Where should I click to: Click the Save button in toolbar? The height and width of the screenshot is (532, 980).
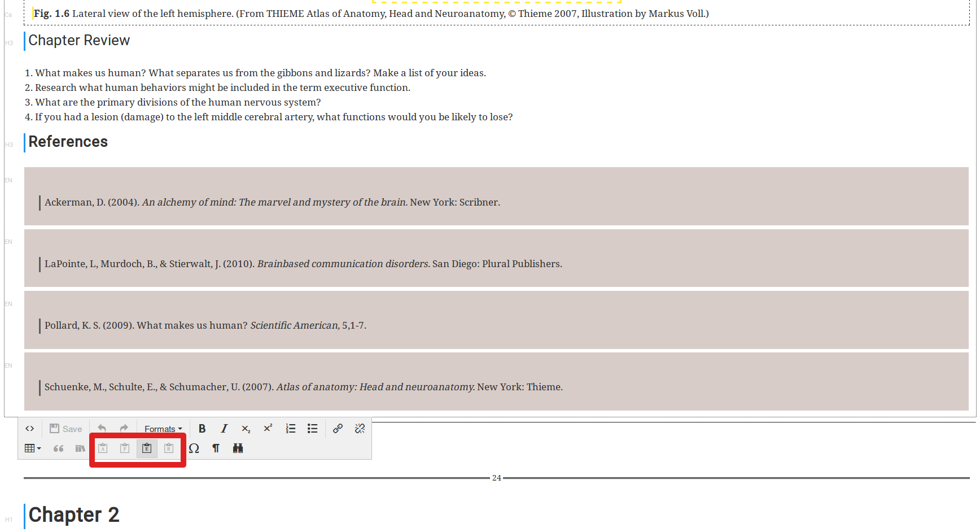point(65,429)
